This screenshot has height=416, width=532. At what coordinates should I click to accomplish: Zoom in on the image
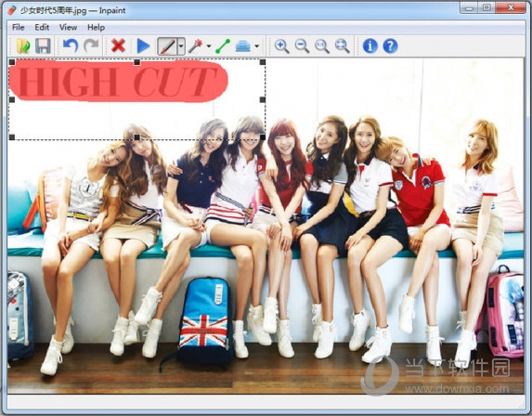coord(281,45)
